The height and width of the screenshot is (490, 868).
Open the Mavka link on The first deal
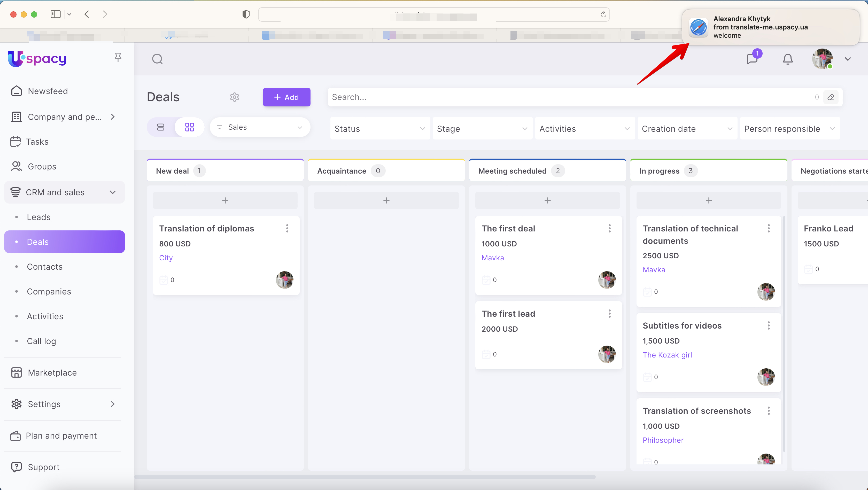[x=493, y=258]
